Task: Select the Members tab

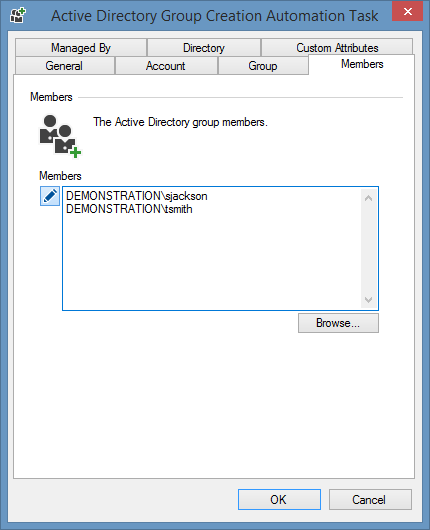Action: [x=362, y=64]
